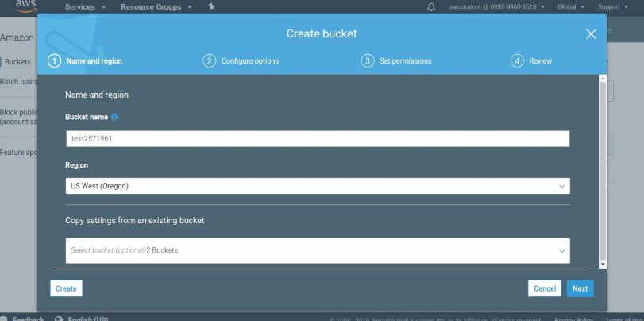Click the scrollbar up arrow
The width and height of the screenshot is (644, 321).
[603, 78]
